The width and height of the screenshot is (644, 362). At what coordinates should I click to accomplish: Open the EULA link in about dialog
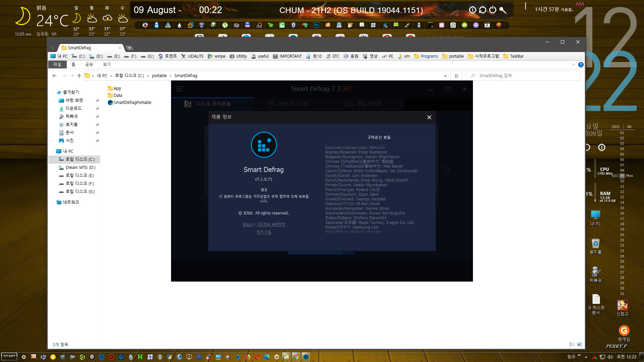tap(248, 225)
